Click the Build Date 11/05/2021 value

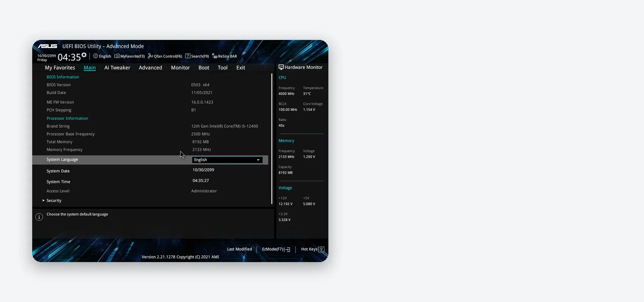pyautogui.click(x=202, y=93)
